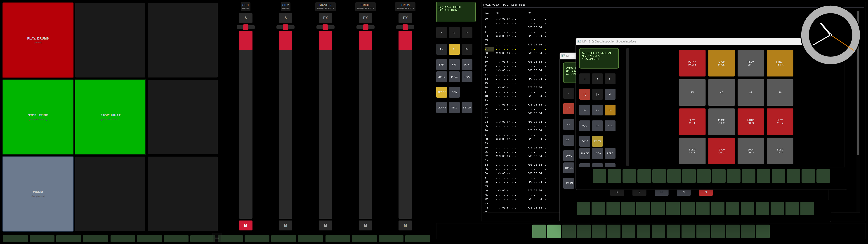Click the TRIBE channel volume fader handle
The width and height of the screenshot is (868, 244).
coord(365,27)
